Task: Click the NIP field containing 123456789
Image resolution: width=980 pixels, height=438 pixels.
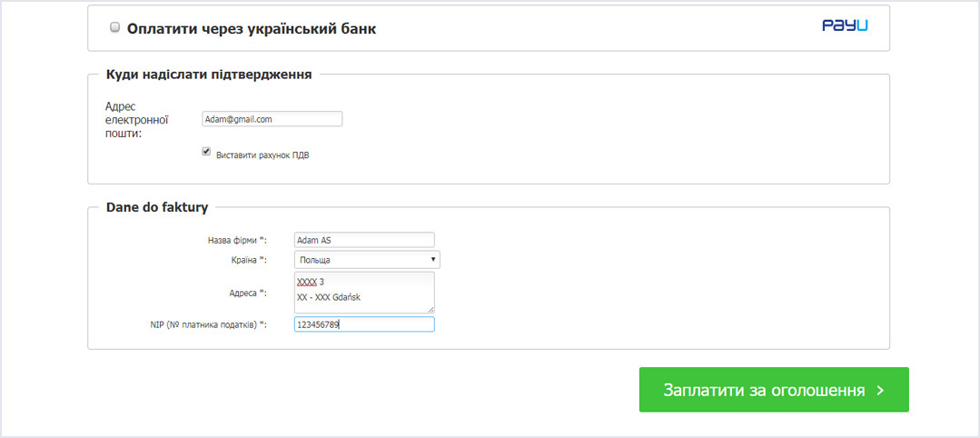Action: pos(363,324)
